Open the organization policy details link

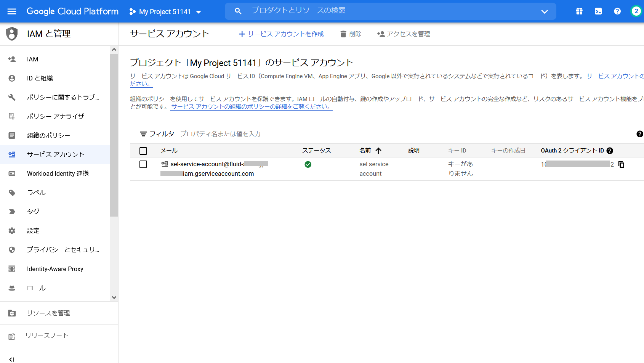point(252,107)
